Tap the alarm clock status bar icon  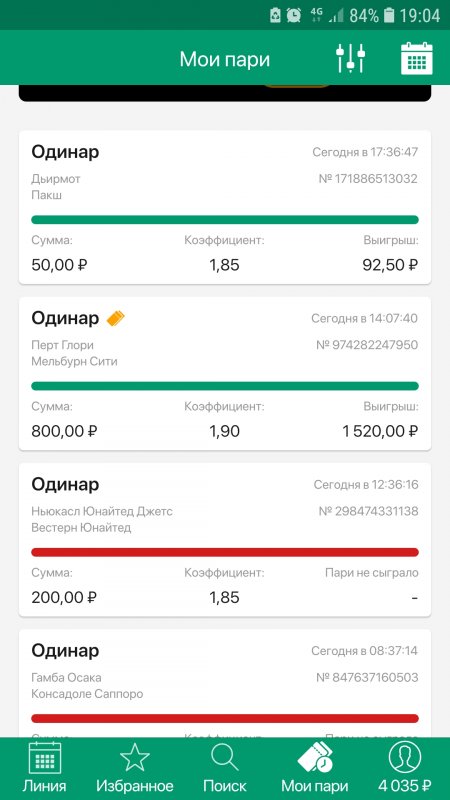(x=293, y=15)
